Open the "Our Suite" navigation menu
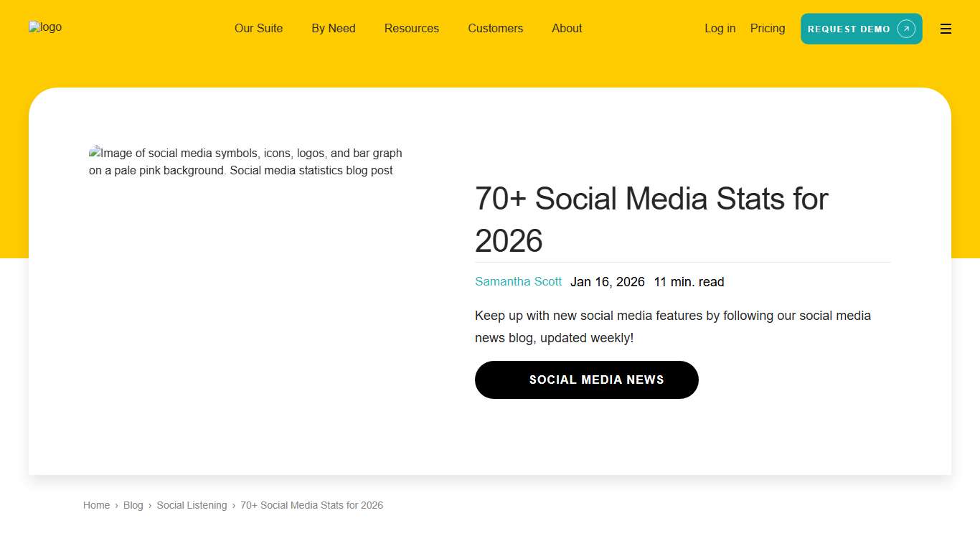Screen dimensions: 980x551 (x=258, y=29)
